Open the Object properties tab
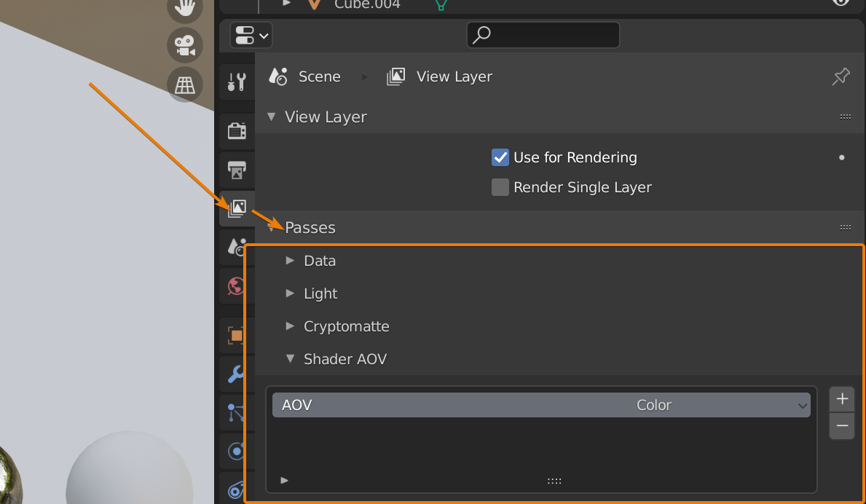Screen dimensions: 866x504 pyautogui.click(x=237, y=335)
